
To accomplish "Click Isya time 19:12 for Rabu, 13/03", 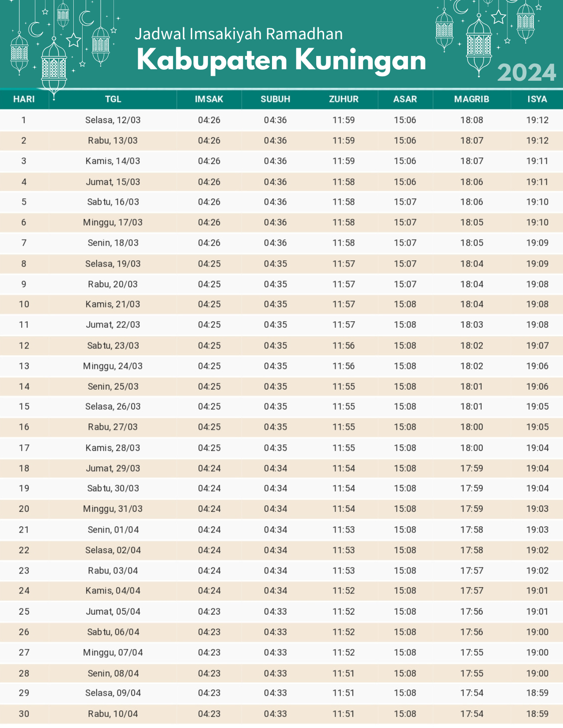I will coord(537,140).
